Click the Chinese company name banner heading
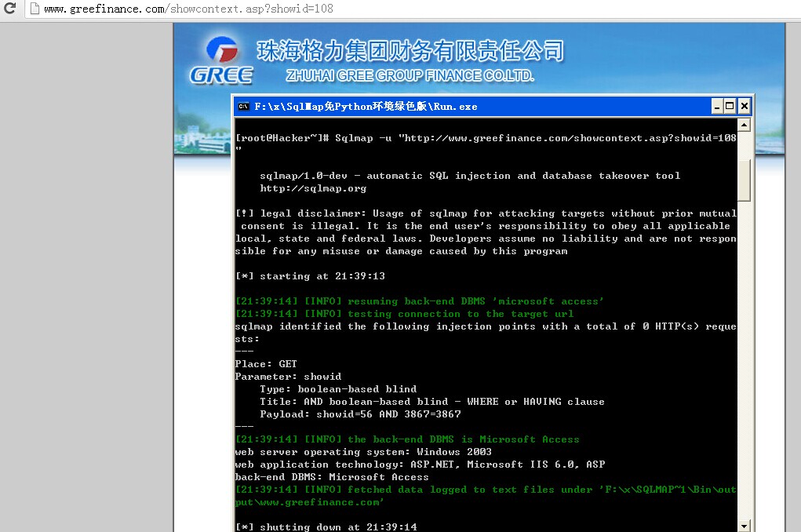 410,51
